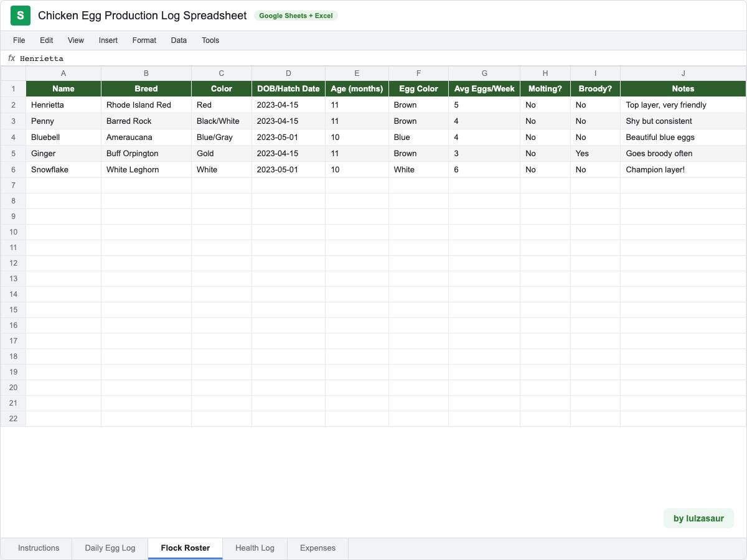747x560 pixels.
Task: Click Snowflake's avg eggs value 6
Action: [x=484, y=170]
